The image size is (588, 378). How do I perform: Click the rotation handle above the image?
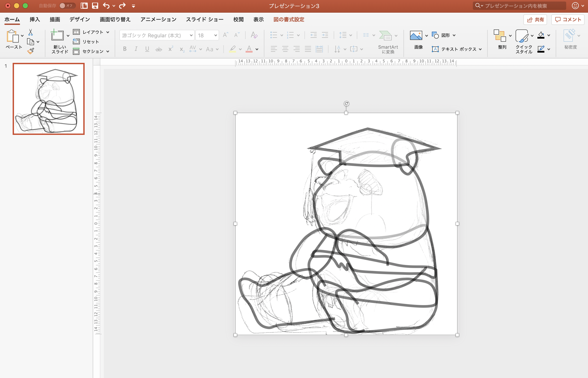point(346,104)
